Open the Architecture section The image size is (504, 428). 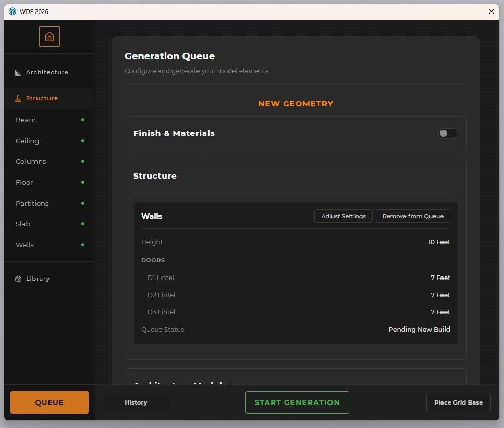click(x=50, y=72)
